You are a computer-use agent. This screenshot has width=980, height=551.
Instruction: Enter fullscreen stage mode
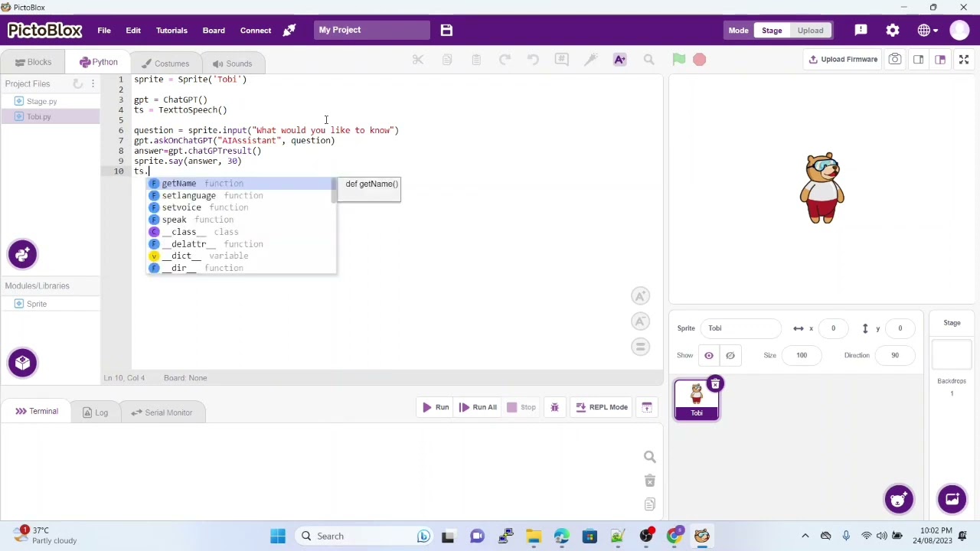[x=964, y=59]
